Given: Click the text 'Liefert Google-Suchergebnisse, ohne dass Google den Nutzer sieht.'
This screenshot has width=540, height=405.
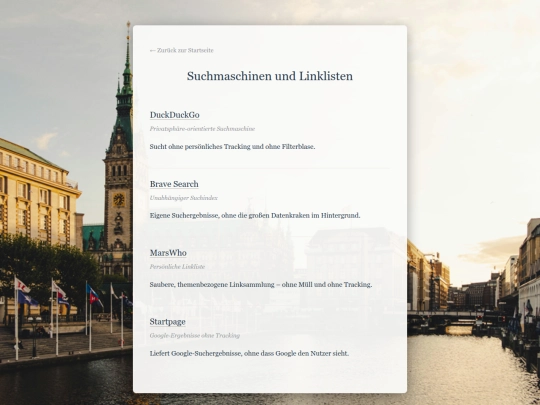Looking at the screenshot, I should point(249,353).
